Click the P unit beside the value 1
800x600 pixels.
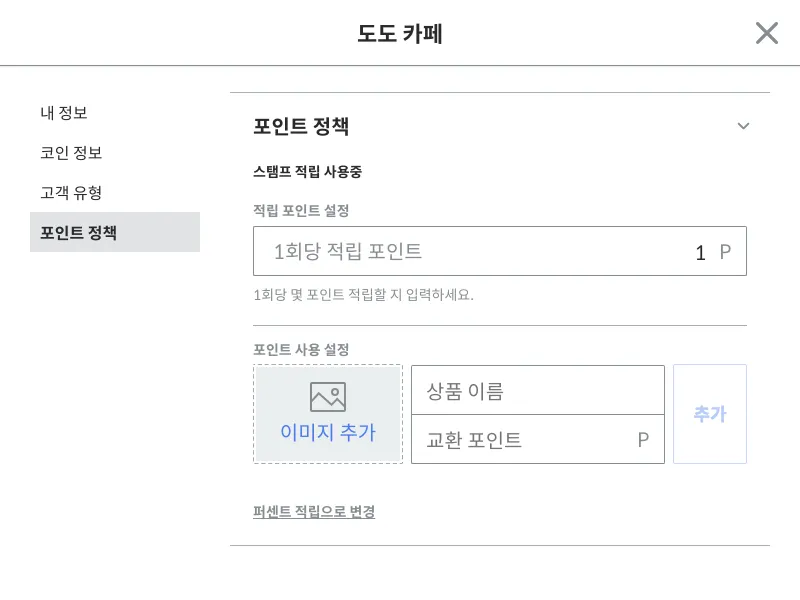(x=726, y=252)
